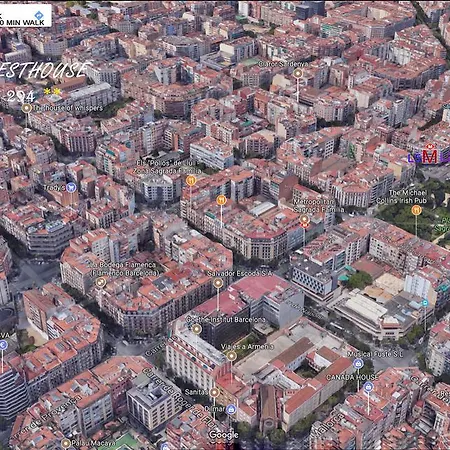Select the Tradys shopping cart pin
This screenshot has height=450, width=450.
[x=71, y=187]
